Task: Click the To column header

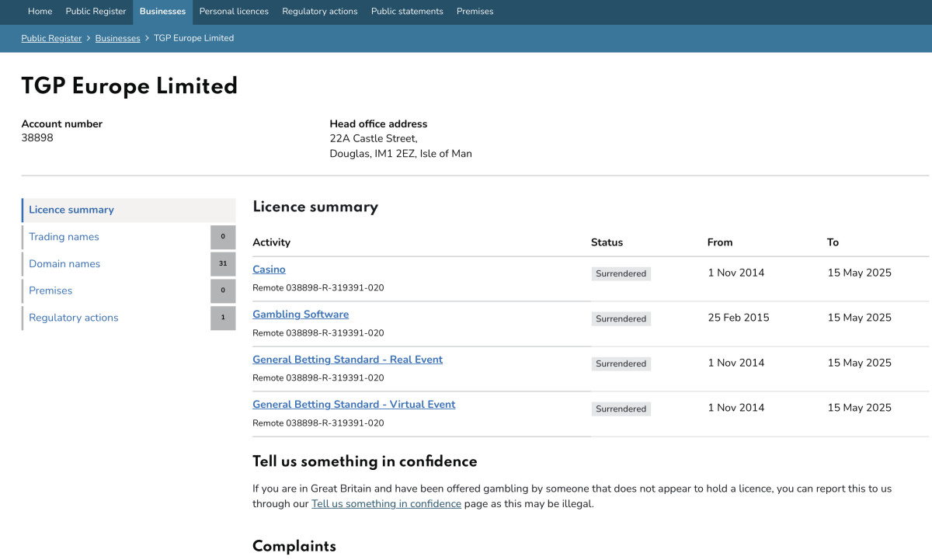Action: point(833,242)
